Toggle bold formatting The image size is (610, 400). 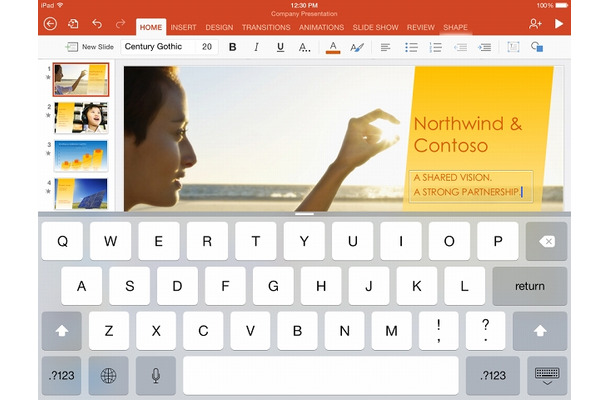[233, 47]
